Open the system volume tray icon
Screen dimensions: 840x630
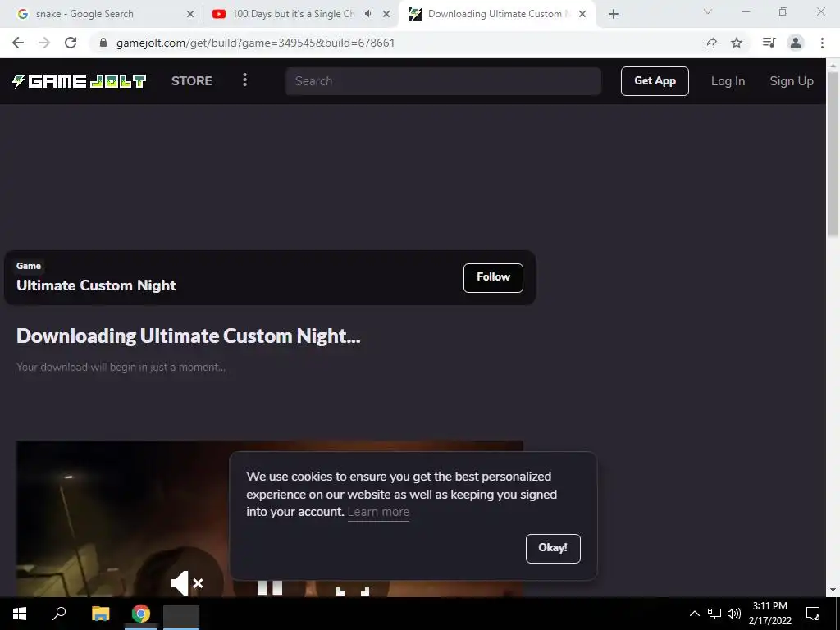[x=734, y=614]
